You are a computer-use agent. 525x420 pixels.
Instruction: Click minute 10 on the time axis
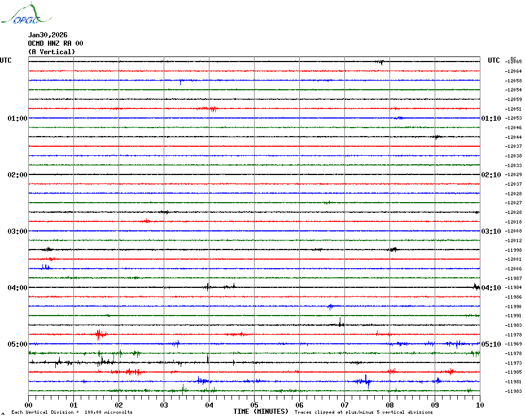point(479,405)
